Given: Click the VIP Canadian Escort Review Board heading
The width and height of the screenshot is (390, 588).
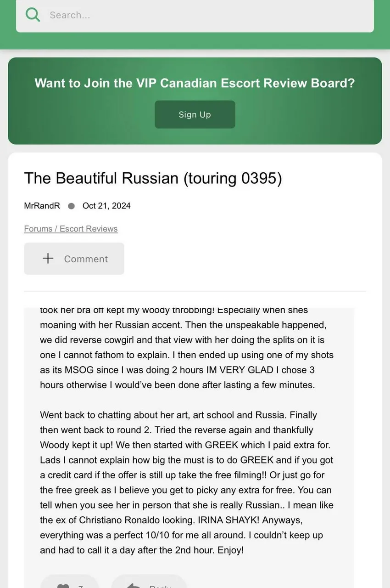Looking at the screenshot, I should (x=195, y=83).
